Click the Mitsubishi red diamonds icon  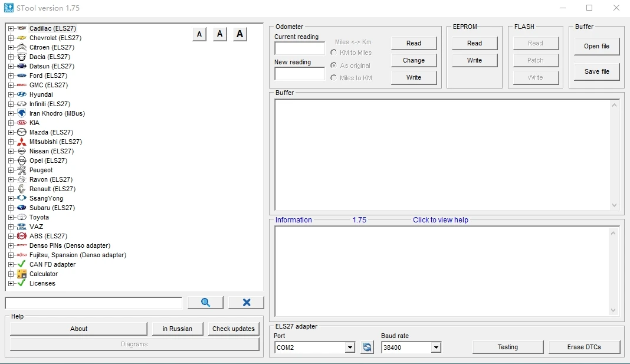[x=22, y=142]
